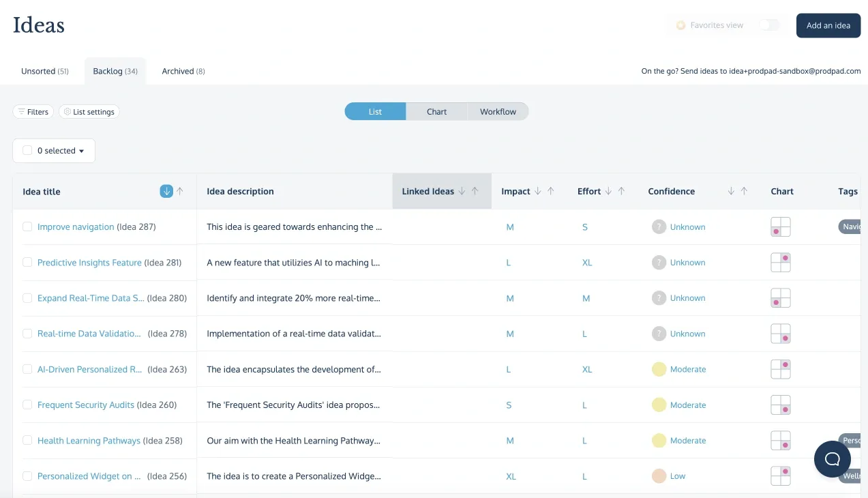Open List settings
The image size is (868, 498).
pos(89,111)
